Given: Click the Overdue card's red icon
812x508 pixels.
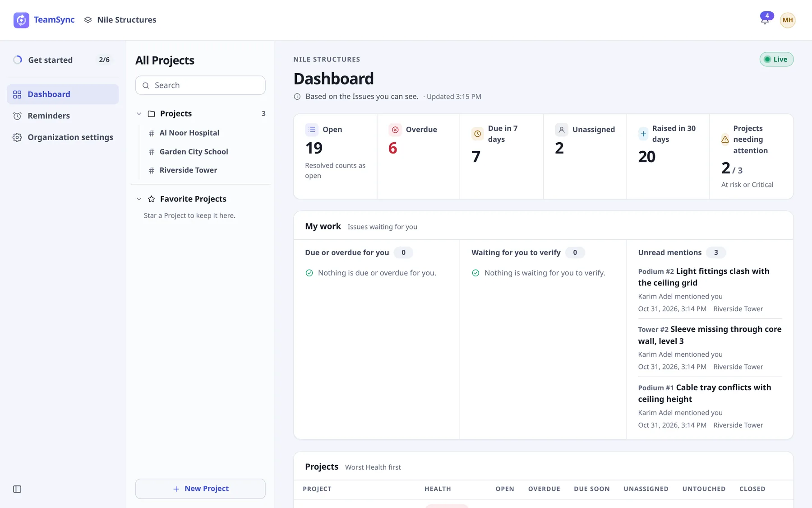Looking at the screenshot, I should (x=395, y=130).
